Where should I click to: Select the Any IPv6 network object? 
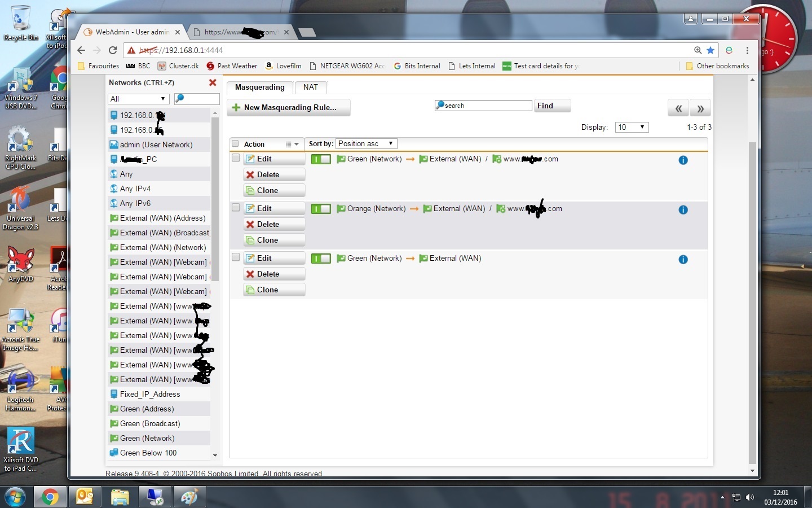[159, 203]
